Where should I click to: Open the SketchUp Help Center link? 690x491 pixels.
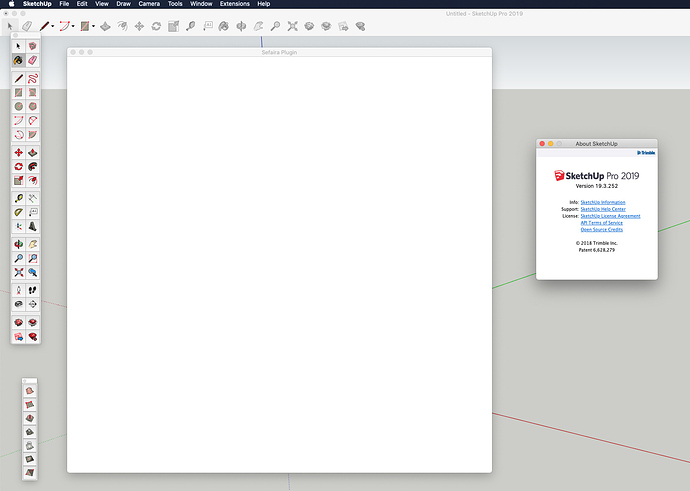(x=603, y=209)
